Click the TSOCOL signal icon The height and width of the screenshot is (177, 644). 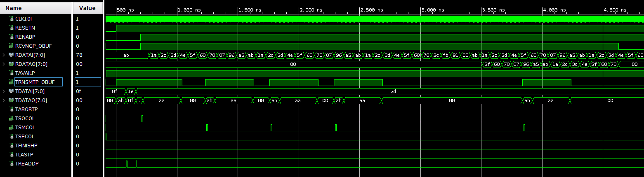pyautogui.click(x=11, y=119)
